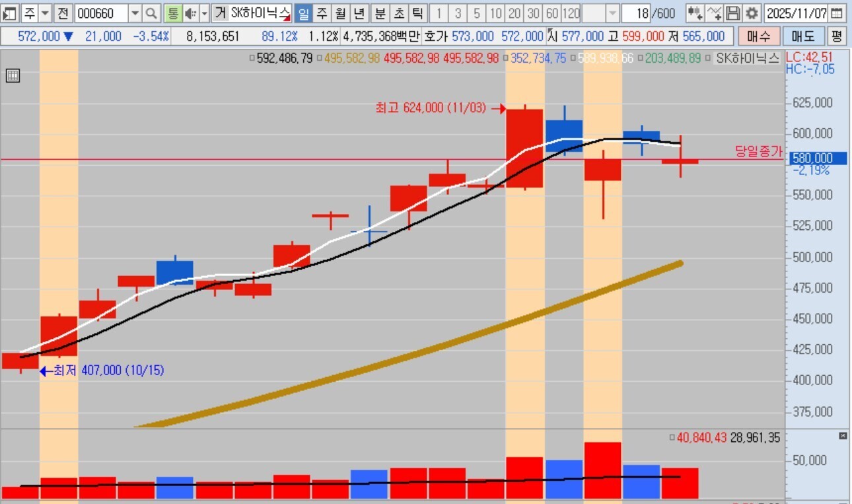
Task: Choose the 120 interval button
Action: [x=571, y=13]
